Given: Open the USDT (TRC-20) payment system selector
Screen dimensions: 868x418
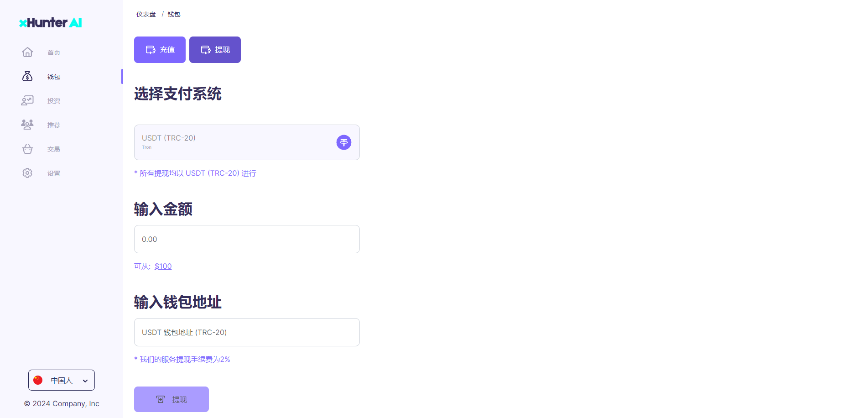Looking at the screenshot, I should [246, 142].
